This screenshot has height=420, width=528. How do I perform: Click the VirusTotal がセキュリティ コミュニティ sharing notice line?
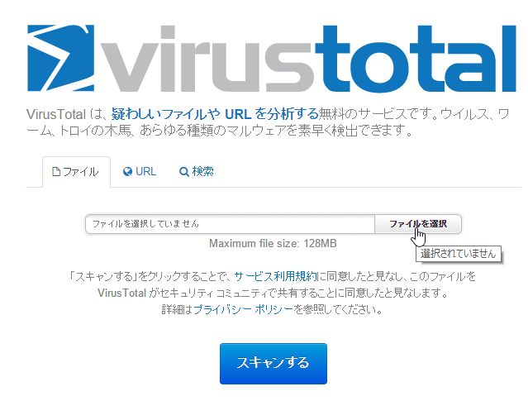(x=273, y=293)
